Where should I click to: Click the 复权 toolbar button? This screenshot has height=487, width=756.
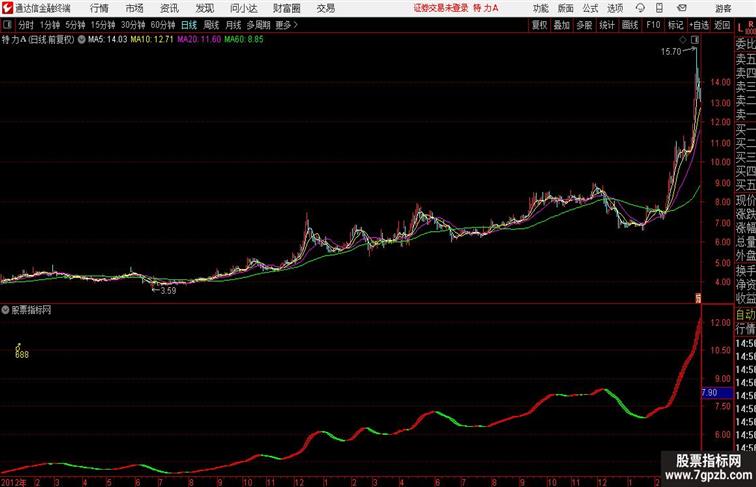coord(539,25)
